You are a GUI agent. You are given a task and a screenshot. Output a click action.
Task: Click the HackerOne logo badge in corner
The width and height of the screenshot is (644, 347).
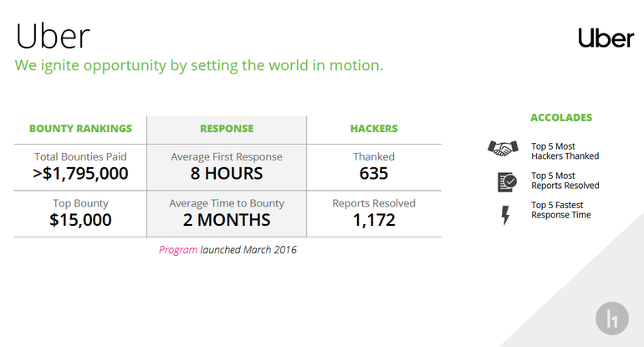[611, 319]
